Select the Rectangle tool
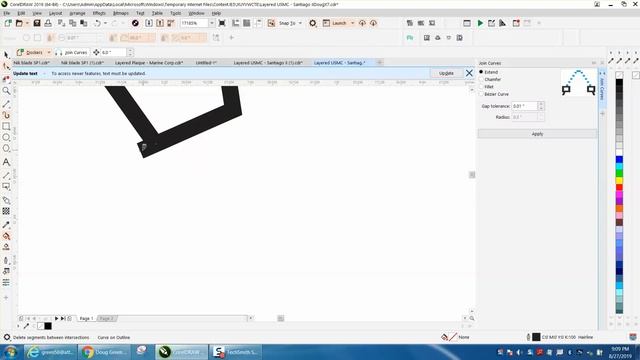 click(6, 127)
